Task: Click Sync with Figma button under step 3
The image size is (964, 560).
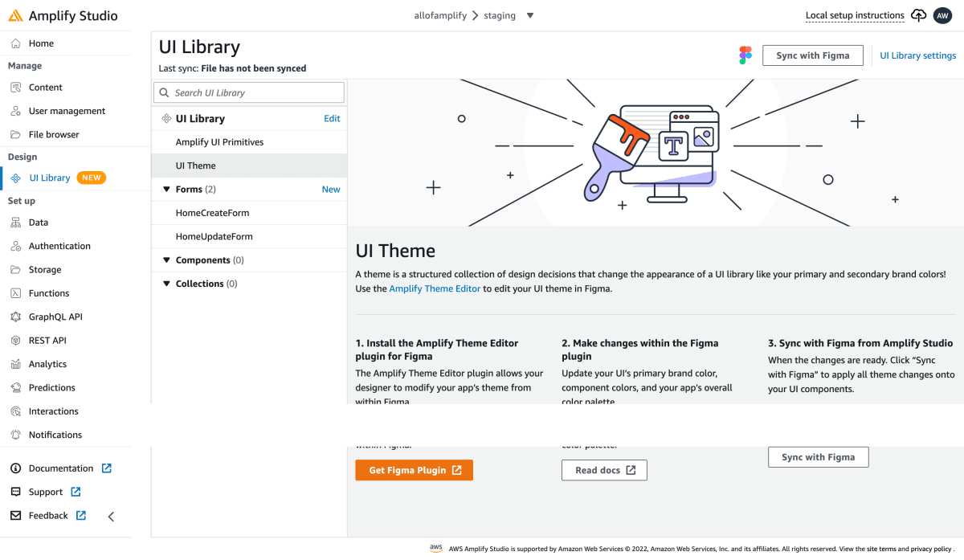Action: click(818, 457)
